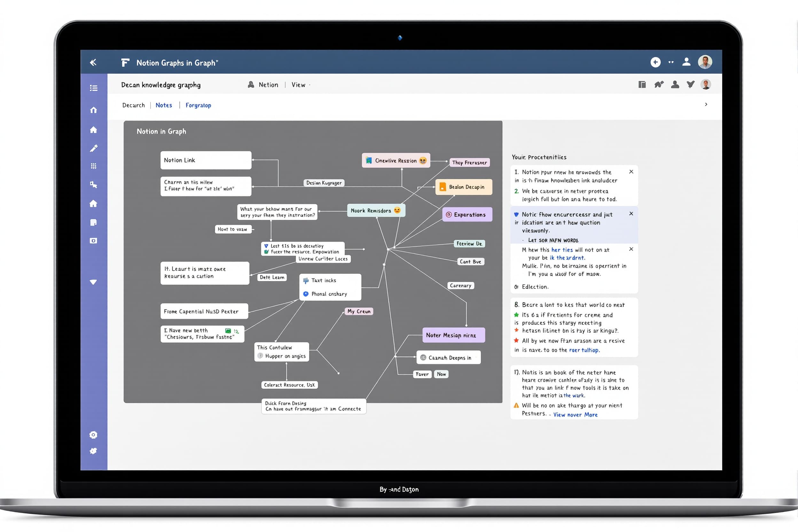Close the first Notion note card

[631, 172]
